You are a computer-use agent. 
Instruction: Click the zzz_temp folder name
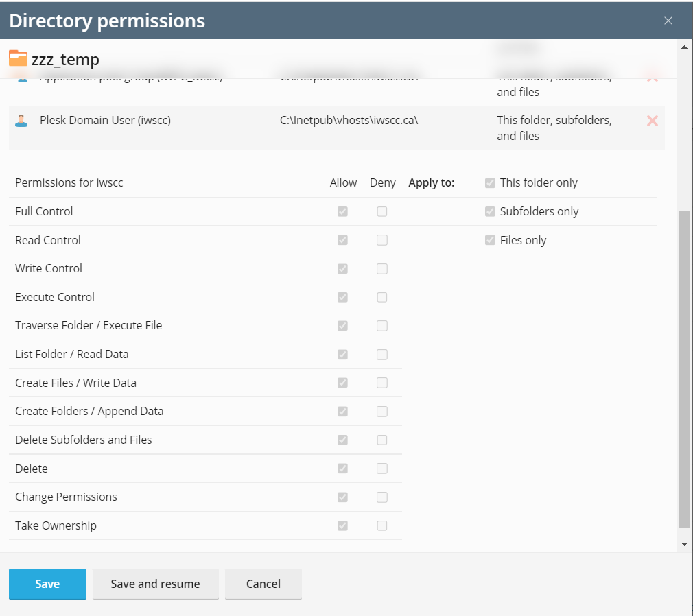click(65, 59)
